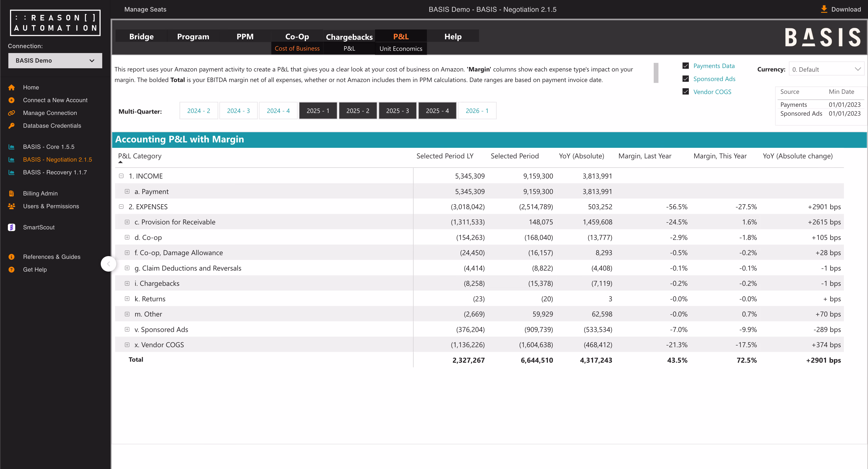Deselect quarter 2025 - 4
The height and width of the screenshot is (469, 868).
(437, 111)
